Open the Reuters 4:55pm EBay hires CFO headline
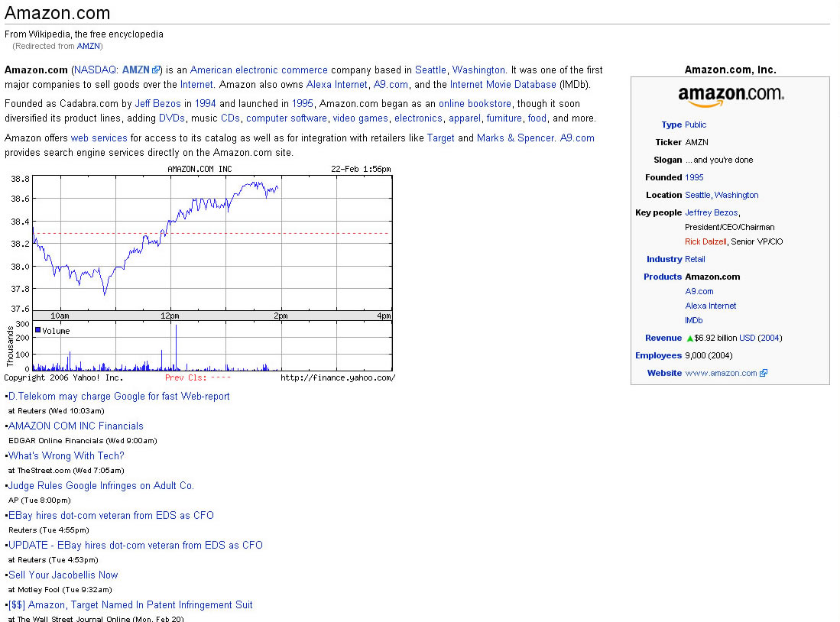Screen dimensions: 840x622 coord(111,515)
